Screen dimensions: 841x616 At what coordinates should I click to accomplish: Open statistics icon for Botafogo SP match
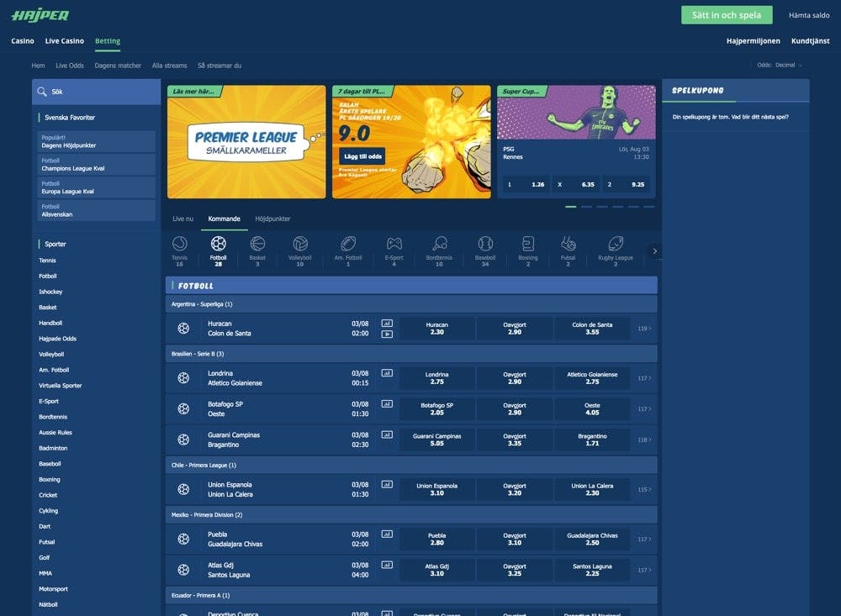(x=387, y=404)
